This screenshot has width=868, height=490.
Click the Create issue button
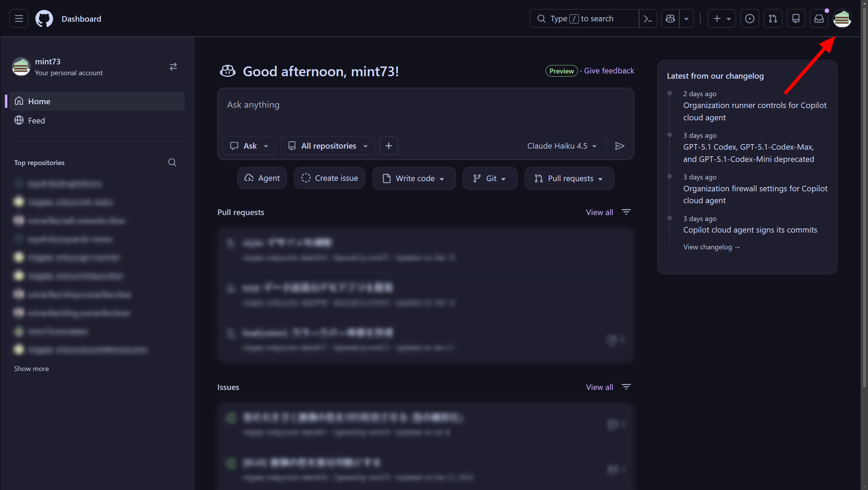(x=330, y=178)
